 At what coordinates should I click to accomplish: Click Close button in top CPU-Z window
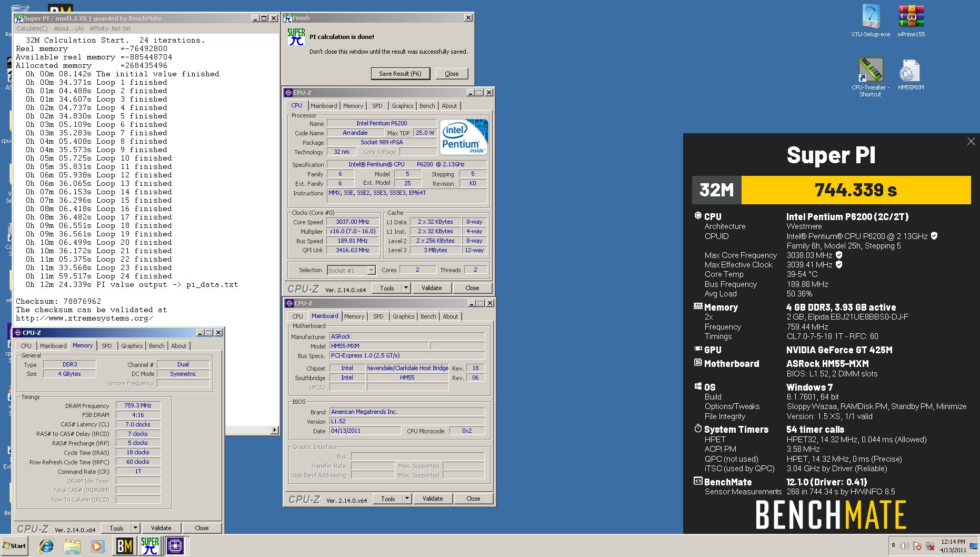[x=472, y=288]
